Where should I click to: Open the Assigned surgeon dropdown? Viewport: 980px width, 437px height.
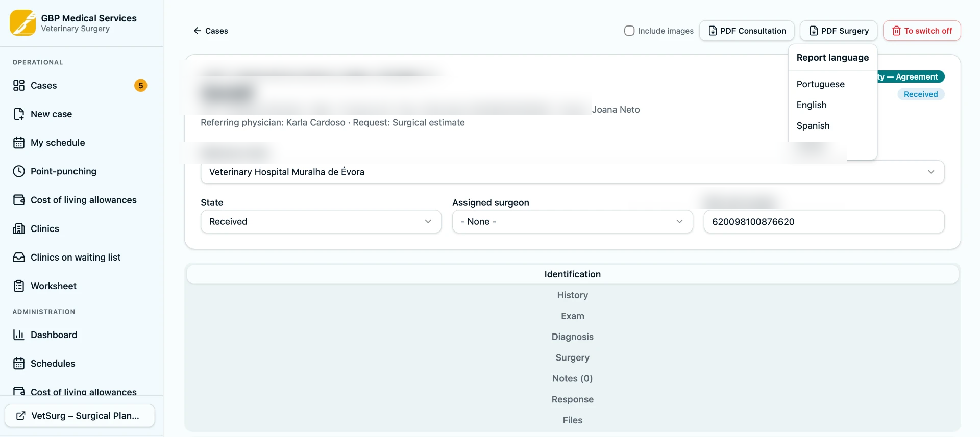[x=572, y=221]
